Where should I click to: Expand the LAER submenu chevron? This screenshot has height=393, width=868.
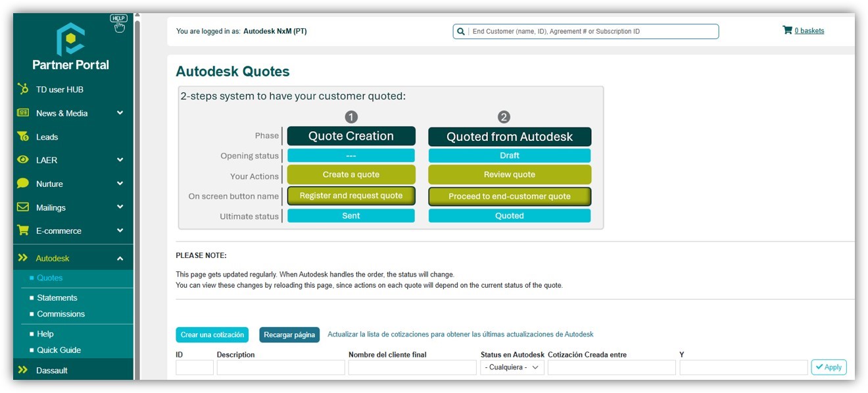[120, 160]
